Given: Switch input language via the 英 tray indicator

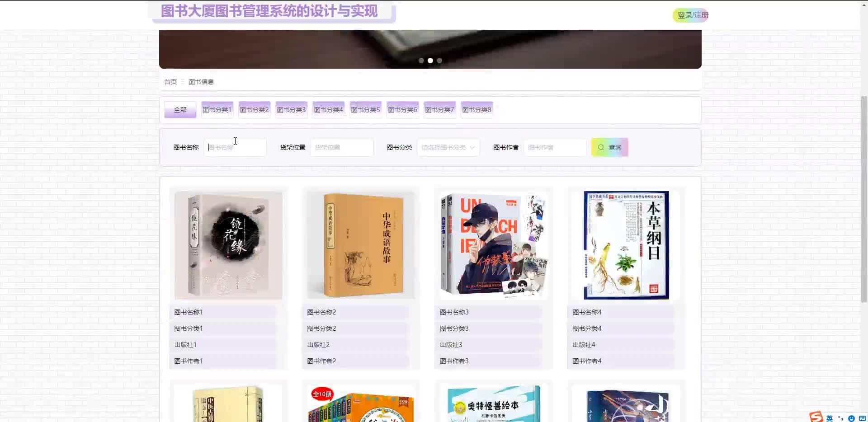Looking at the screenshot, I should pos(829,418).
